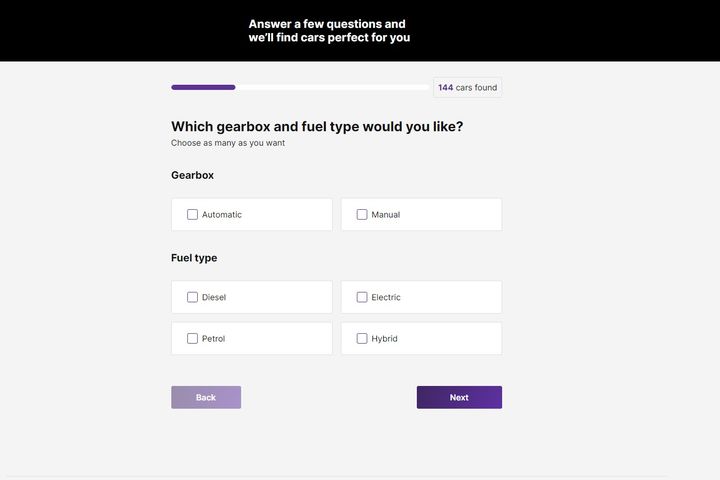
Task: Click the 'Diesel' option label text
Action: (x=214, y=297)
